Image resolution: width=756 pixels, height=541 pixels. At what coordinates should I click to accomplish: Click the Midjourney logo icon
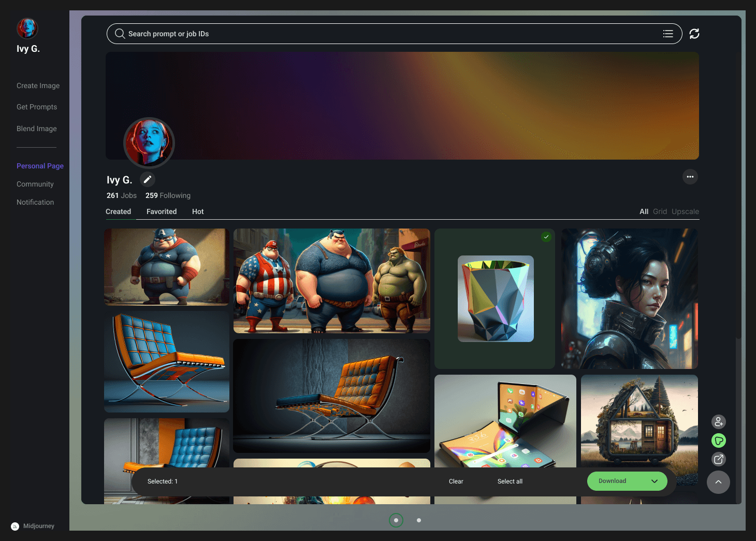click(15, 526)
